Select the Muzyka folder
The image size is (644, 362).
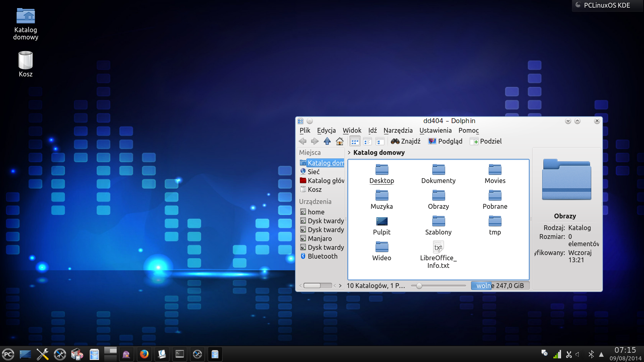[x=382, y=200]
